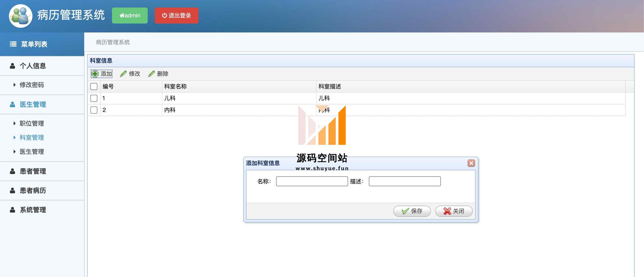Click the 关闭 dialog button
This screenshot has height=277, width=644.
(x=454, y=211)
